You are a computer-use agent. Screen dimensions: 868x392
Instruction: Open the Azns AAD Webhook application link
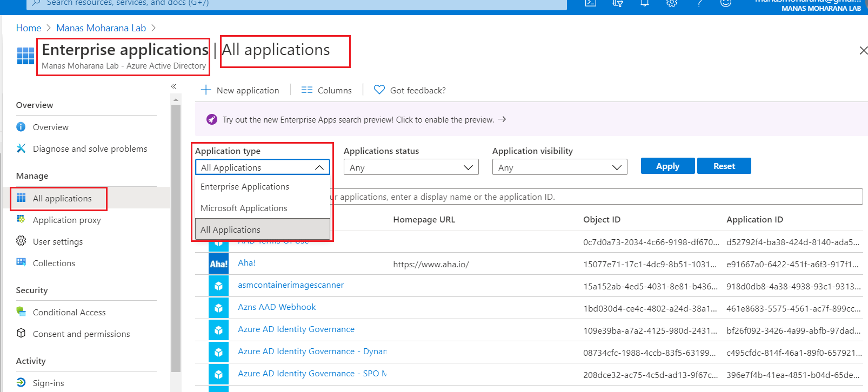coord(277,307)
